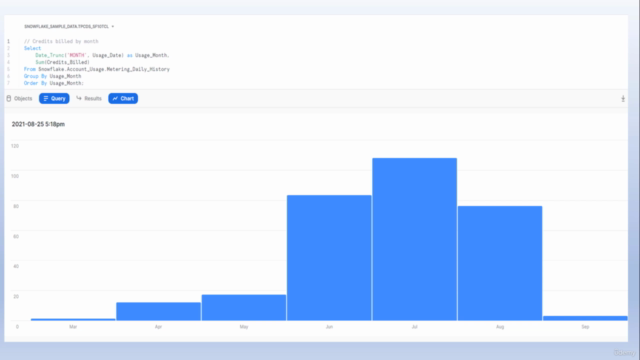
Task: Click the '100' y-axis label
Action: [x=15, y=176]
